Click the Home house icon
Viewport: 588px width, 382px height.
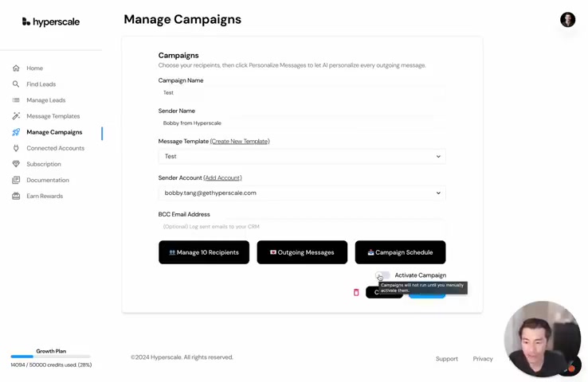[16, 68]
